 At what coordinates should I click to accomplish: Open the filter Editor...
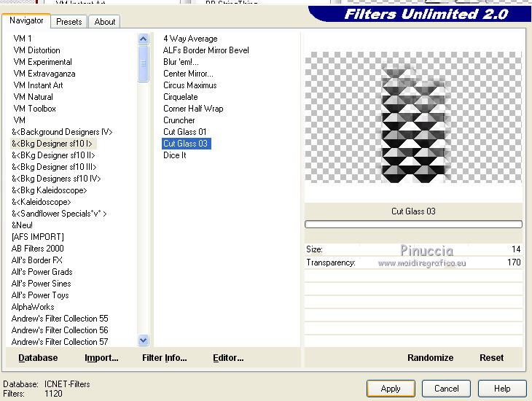[x=228, y=358]
